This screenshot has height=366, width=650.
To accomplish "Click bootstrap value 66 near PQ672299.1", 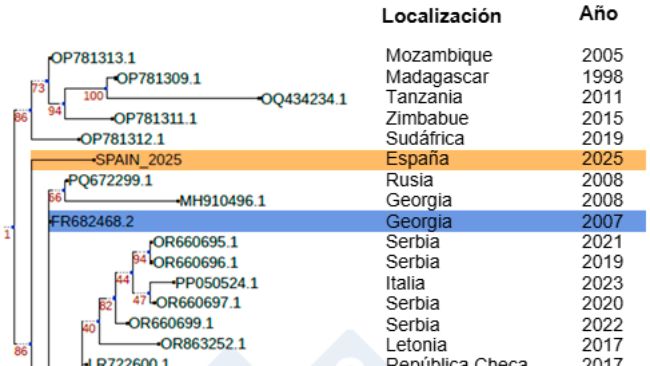I will tap(55, 197).
